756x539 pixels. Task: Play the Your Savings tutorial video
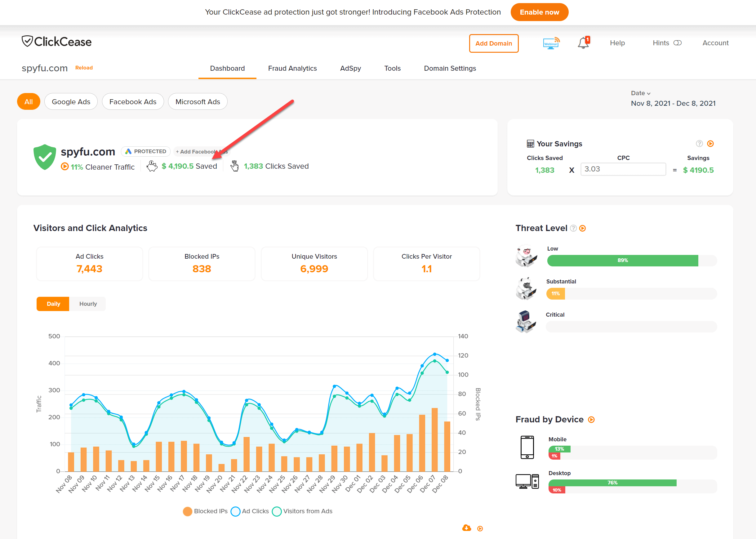coord(710,144)
